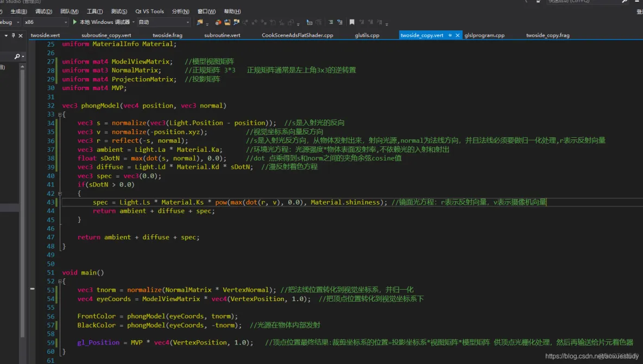This screenshot has height=364, width=643.
Task: Click the left panel scroll-up arrow
Action: pyautogui.click(x=22, y=66)
